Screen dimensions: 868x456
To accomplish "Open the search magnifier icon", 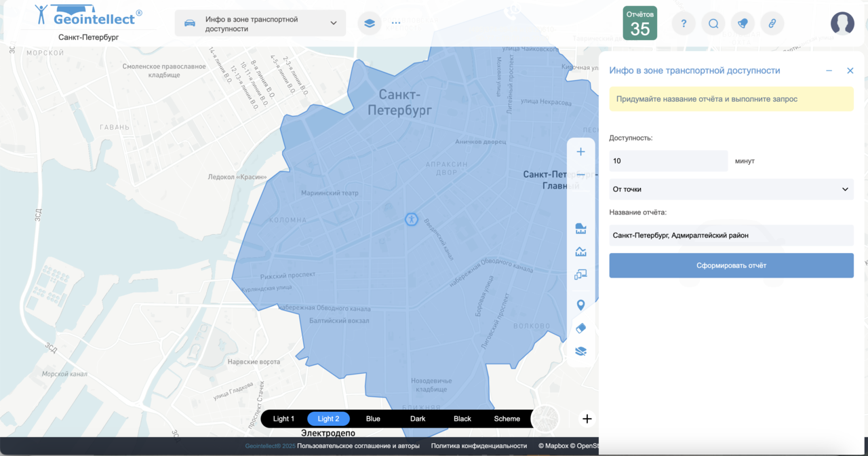I will [713, 24].
